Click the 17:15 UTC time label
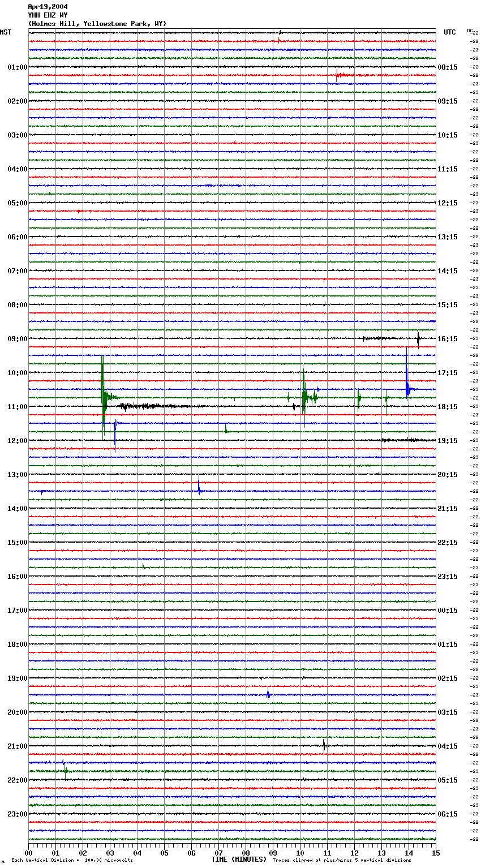The height and width of the screenshot is (868, 481). (448, 373)
